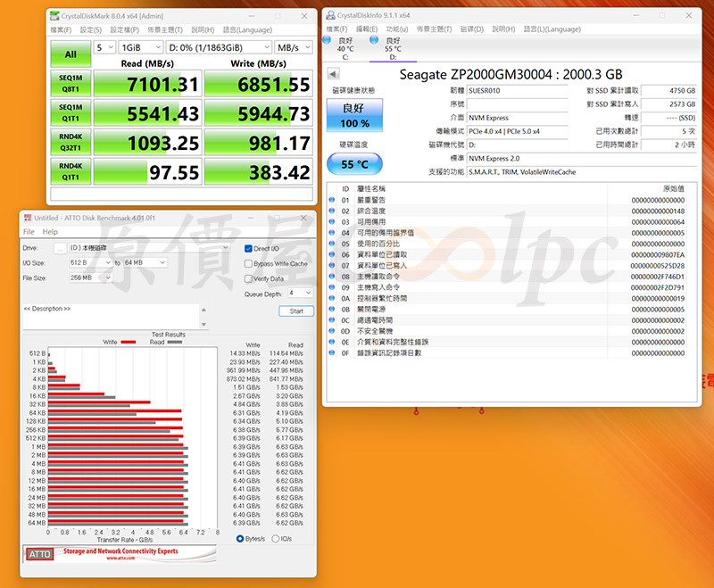Click status dot of attribute 0F
Viewport: 714px width, 588px height.
coord(331,352)
